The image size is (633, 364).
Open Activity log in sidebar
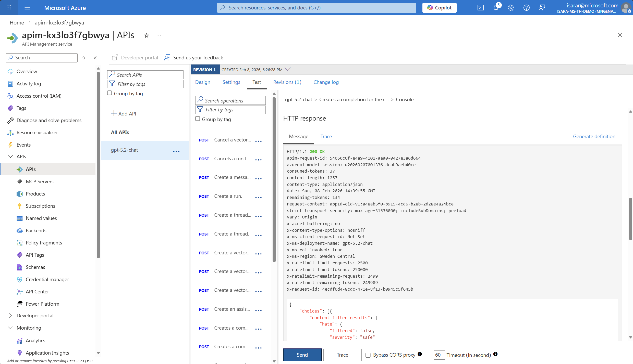pyautogui.click(x=29, y=84)
